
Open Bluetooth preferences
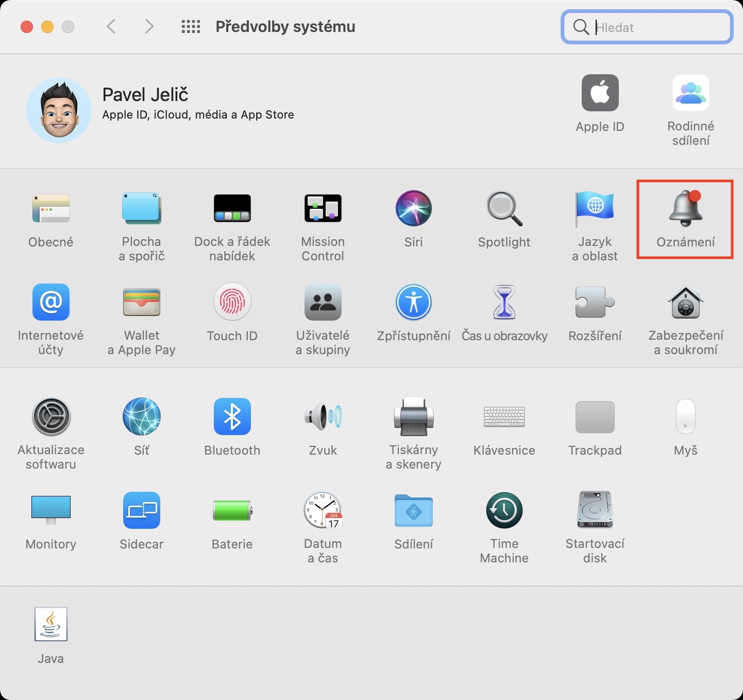point(232,416)
